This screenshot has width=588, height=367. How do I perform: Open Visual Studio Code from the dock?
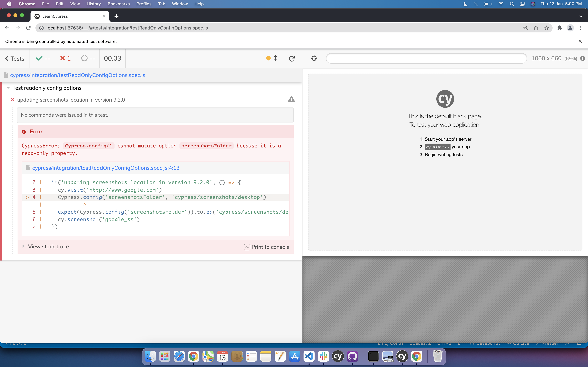coord(309,356)
